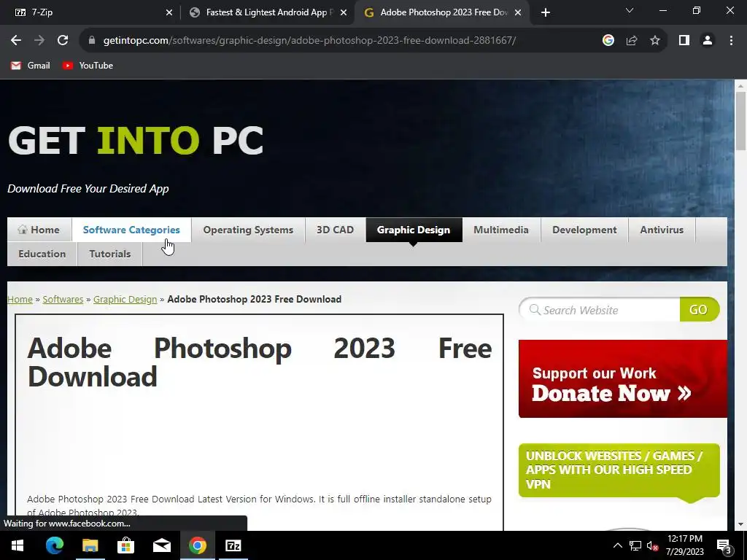
Task: Open 7-Zip from the taskbar
Action: click(x=233, y=545)
